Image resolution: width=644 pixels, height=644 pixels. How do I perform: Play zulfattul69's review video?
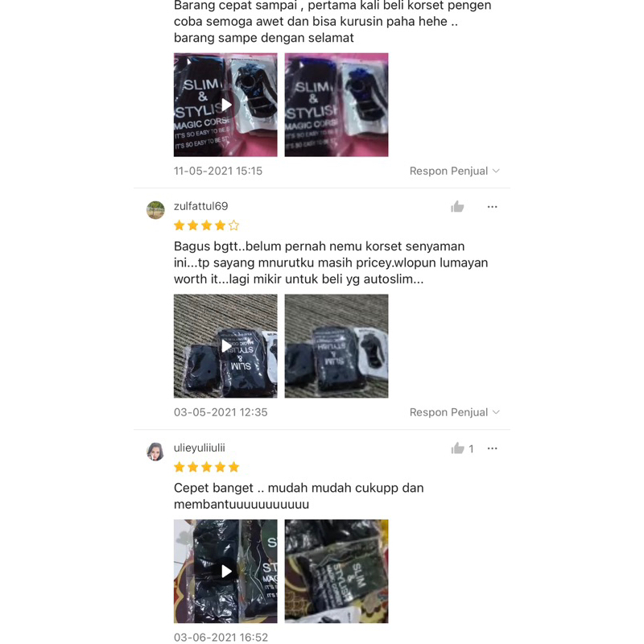[x=225, y=346]
